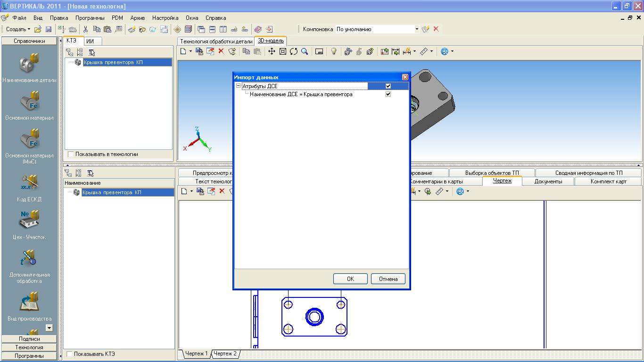Confirm import with the OK button
The width and height of the screenshot is (644, 362).
pyautogui.click(x=350, y=279)
